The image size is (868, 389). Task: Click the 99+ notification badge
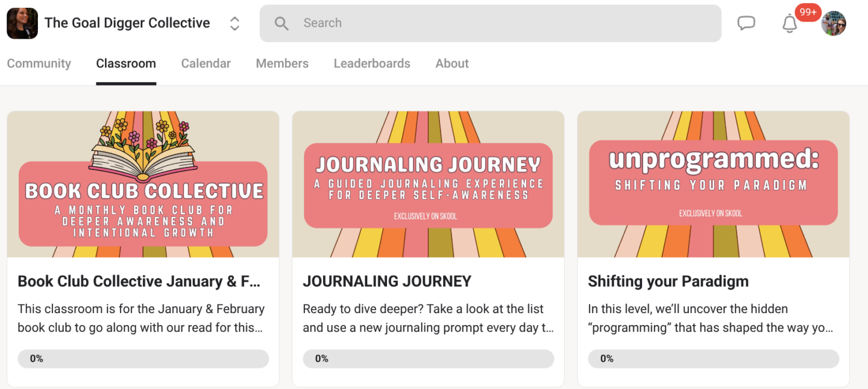(808, 12)
